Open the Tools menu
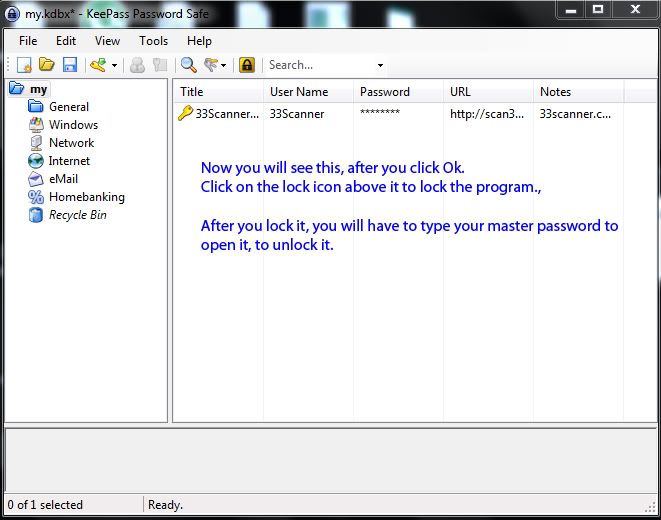661x520 pixels. (153, 41)
